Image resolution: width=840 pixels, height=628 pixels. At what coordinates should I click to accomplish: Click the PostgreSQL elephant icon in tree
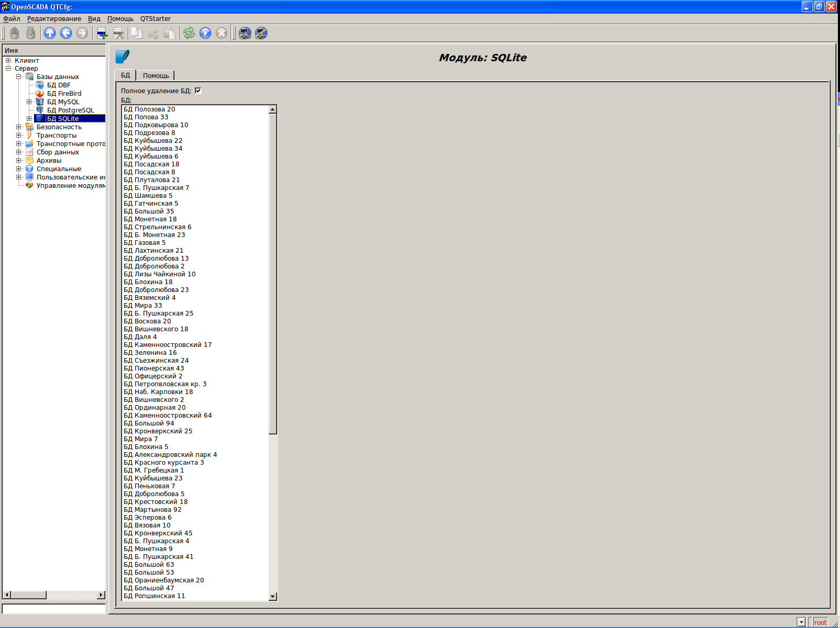(x=40, y=110)
